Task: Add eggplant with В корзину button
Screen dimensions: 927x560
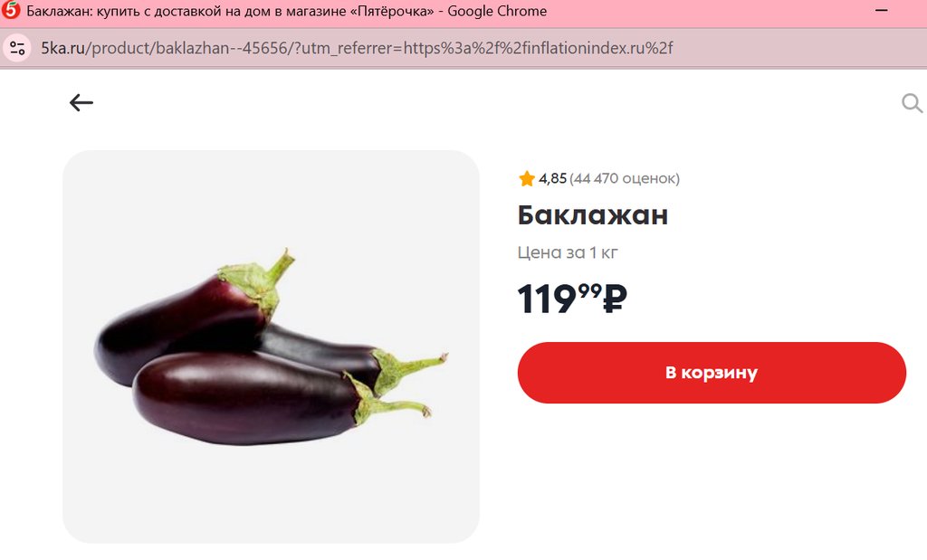Action: [712, 373]
